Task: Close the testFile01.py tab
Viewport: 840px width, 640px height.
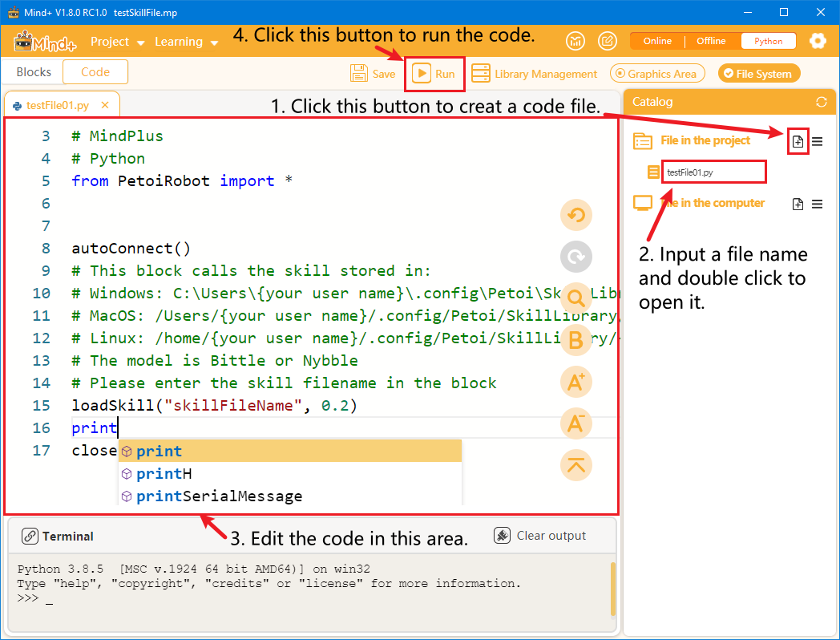Action: (105, 105)
